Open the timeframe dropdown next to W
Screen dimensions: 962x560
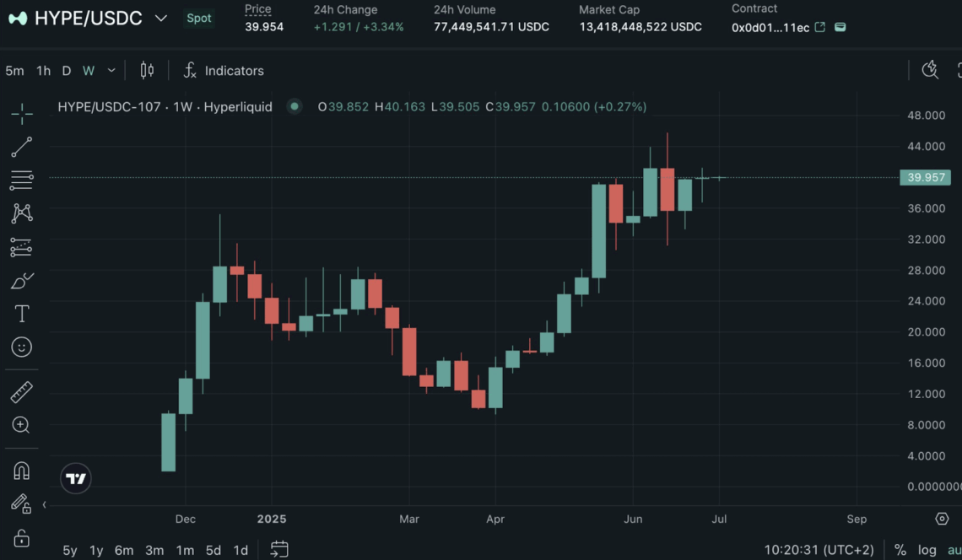(111, 71)
